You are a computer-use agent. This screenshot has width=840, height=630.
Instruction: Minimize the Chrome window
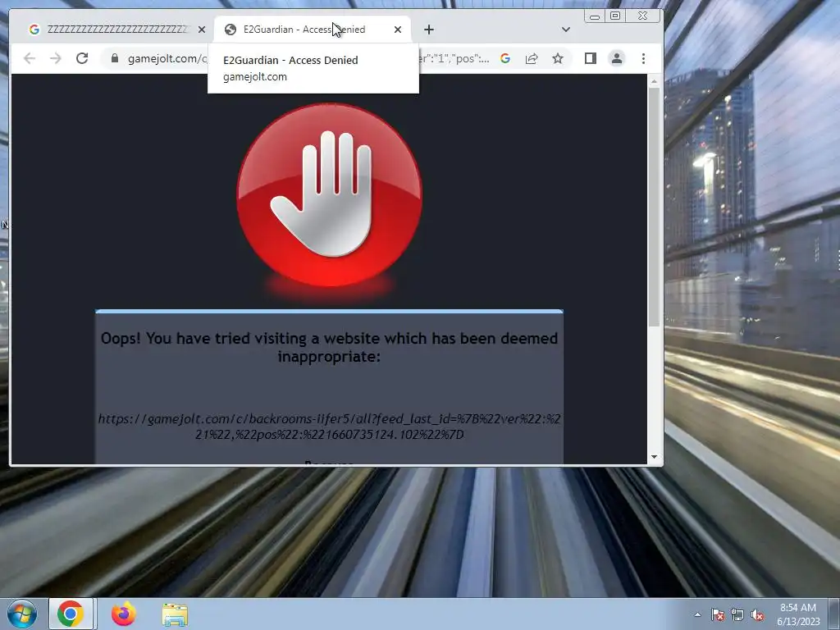[x=595, y=16]
